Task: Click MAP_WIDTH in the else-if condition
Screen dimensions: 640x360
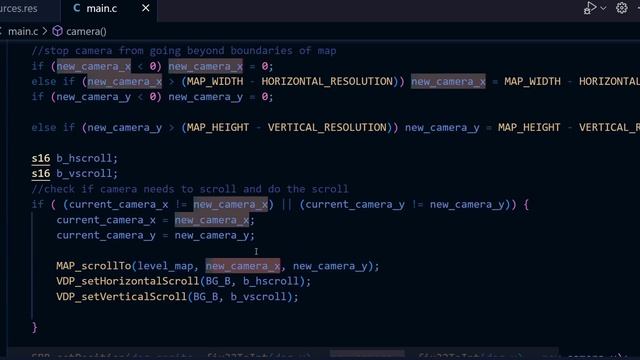Action: 215,81
